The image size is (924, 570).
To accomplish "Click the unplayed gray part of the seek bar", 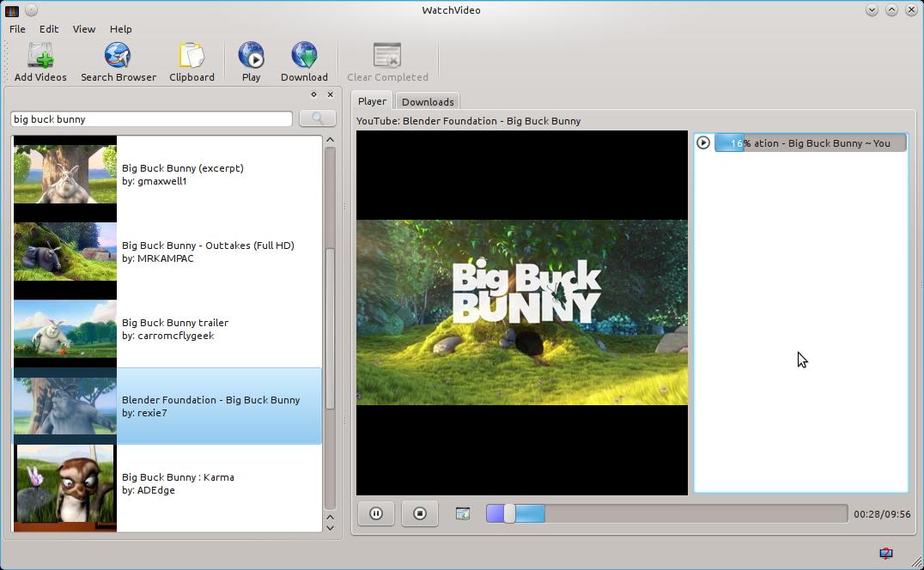I will point(696,513).
